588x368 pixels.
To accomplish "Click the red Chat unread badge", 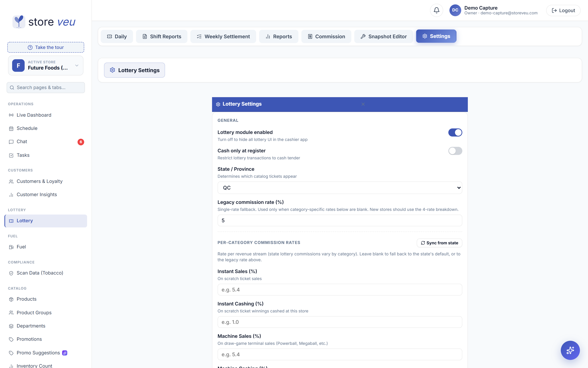I will [81, 142].
